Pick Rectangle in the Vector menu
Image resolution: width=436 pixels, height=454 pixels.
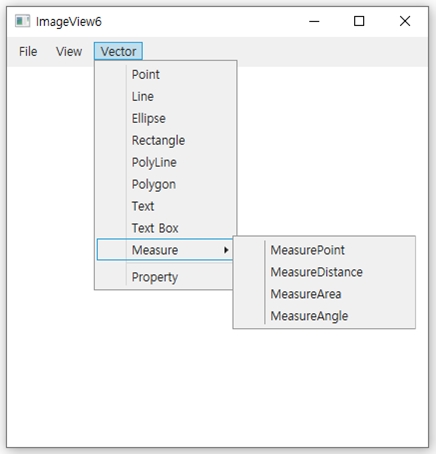pyautogui.click(x=166, y=140)
